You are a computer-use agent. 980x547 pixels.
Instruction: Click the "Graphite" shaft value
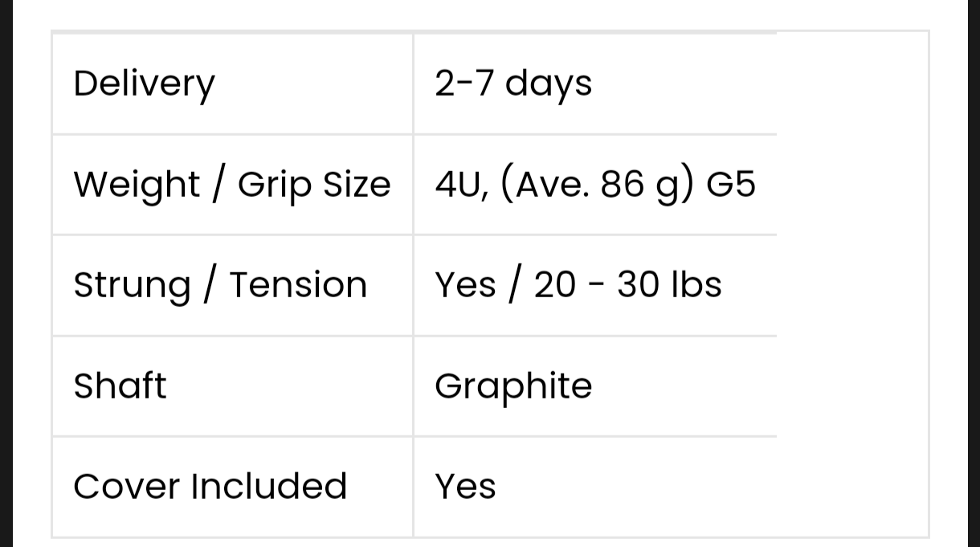(513, 386)
